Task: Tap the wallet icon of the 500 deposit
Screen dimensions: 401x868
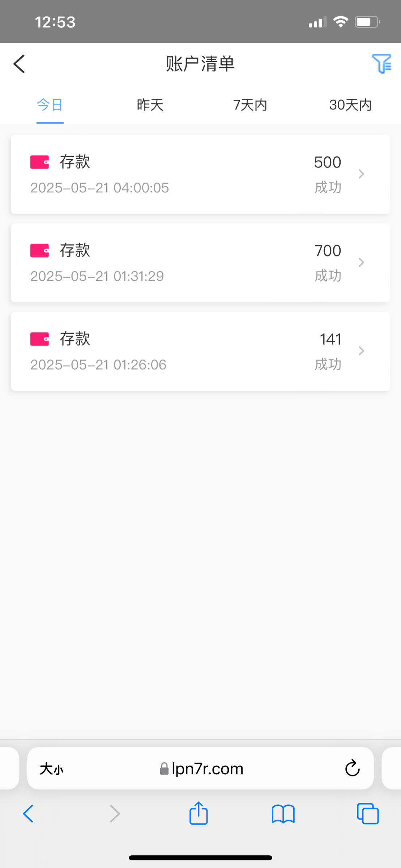Action: [39, 162]
